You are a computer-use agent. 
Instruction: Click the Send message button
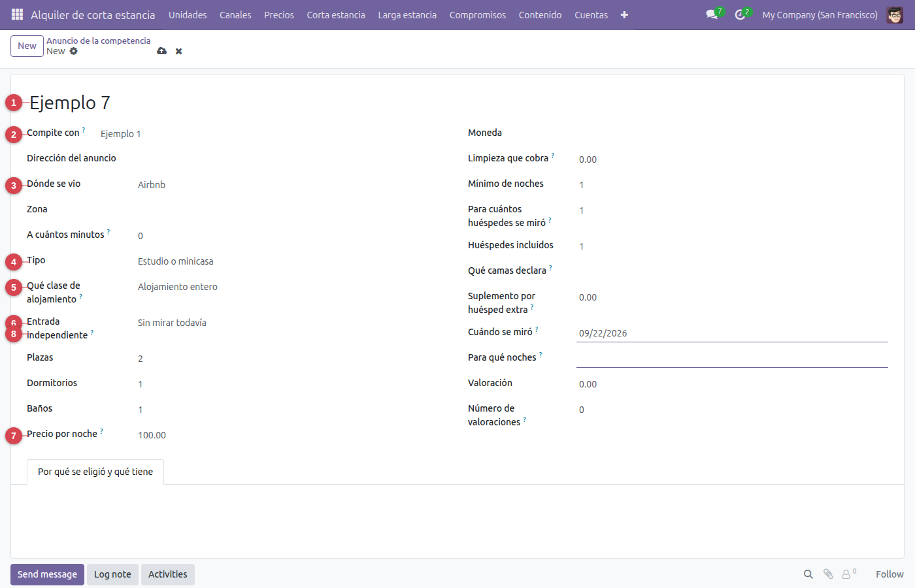[x=47, y=574]
